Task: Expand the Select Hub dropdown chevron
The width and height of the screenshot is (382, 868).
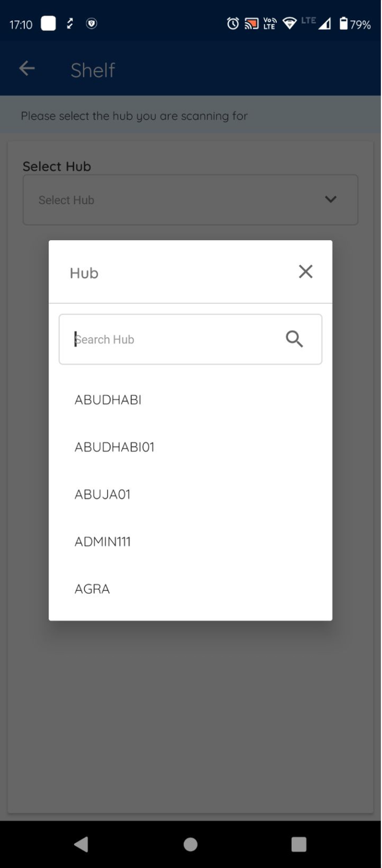Action: point(331,199)
